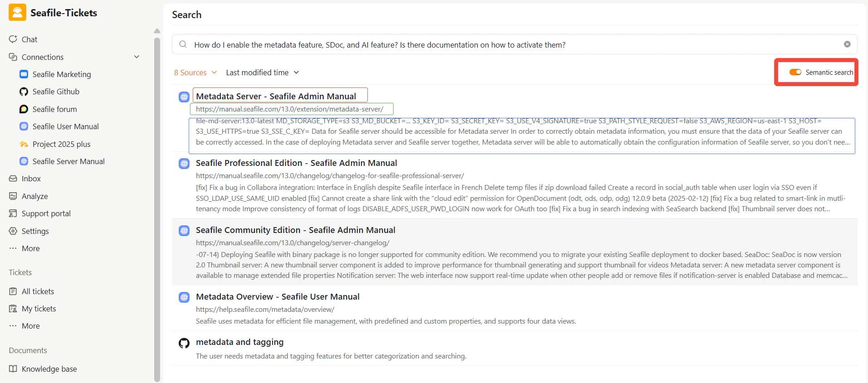The height and width of the screenshot is (383, 868).
Task: Click globe icon beside Metadata Overview result
Action: click(184, 297)
